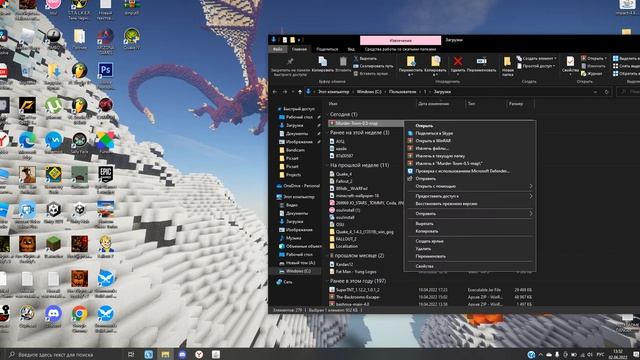Screen dimensions: 640x360
Task: Expand the Открыть с помощью submenu
Action: click(469, 186)
